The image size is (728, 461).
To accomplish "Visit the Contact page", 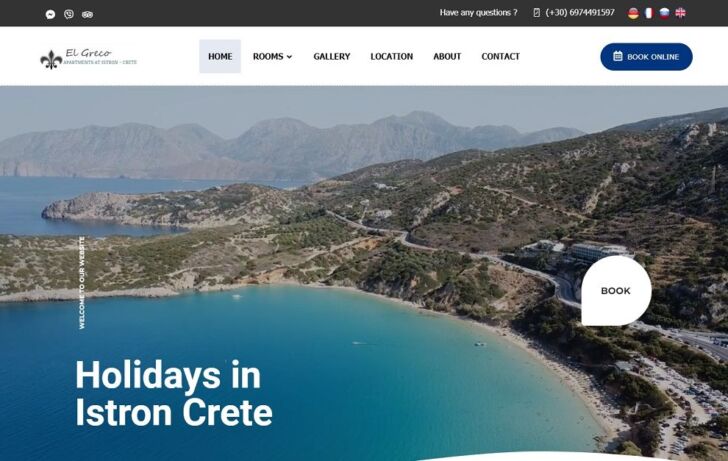I will (x=500, y=56).
